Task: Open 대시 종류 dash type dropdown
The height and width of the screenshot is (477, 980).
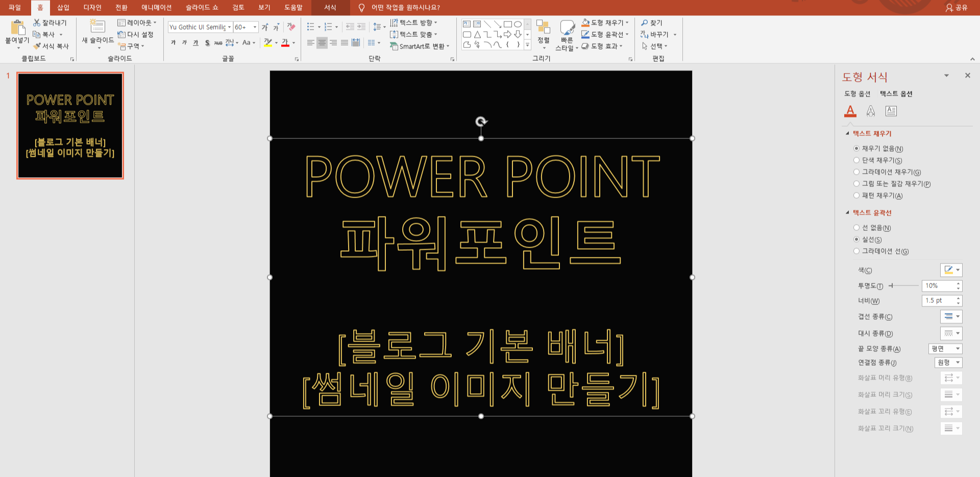Action: [x=951, y=333]
